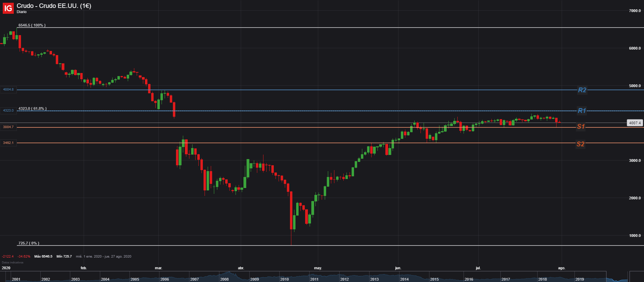Jump to 2008 in the navigator strip
644x282 pixels.
(x=225, y=279)
